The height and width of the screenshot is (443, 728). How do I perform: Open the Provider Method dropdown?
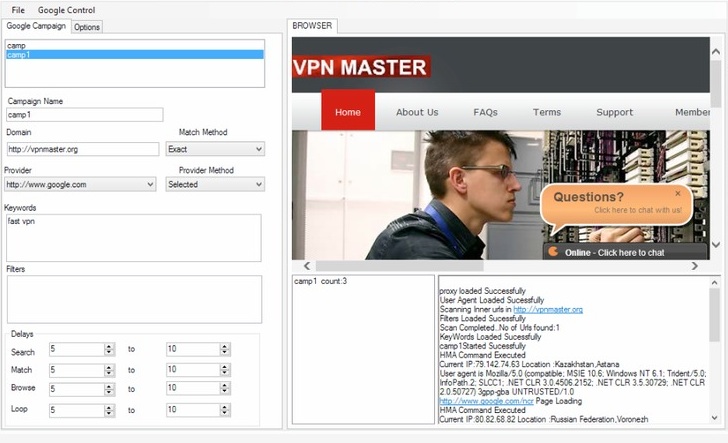(215, 184)
